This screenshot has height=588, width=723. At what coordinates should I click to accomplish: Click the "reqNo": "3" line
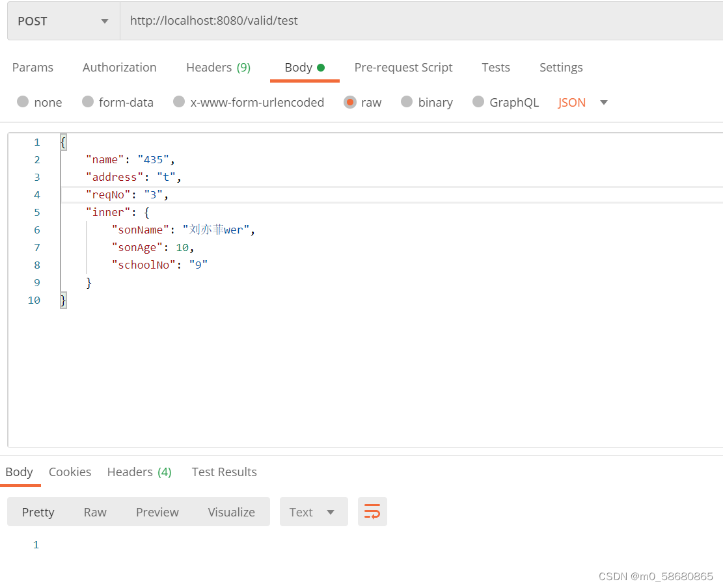click(x=128, y=195)
